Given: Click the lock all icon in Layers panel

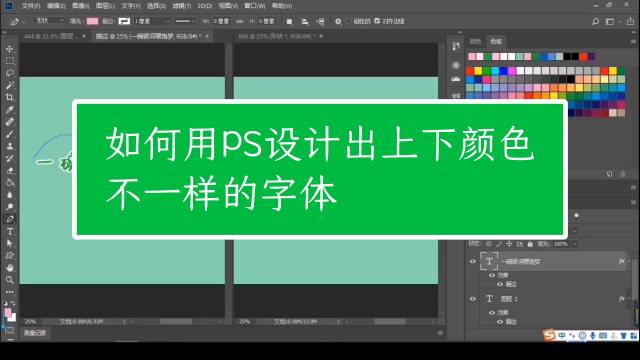Looking at the screenshot, I should [530, 244].
